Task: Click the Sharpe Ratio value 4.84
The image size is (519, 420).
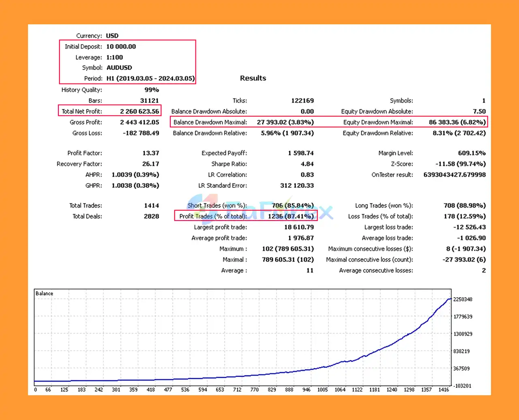Action: click(308, 164)
